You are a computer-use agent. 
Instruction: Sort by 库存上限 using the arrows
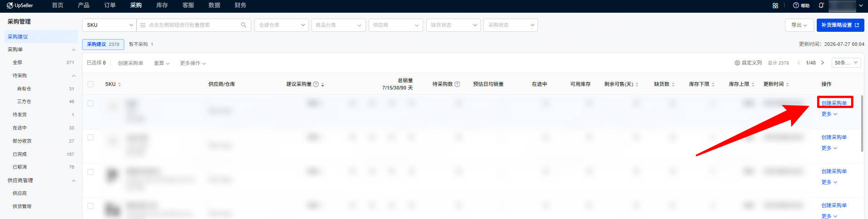pos(753,85)
